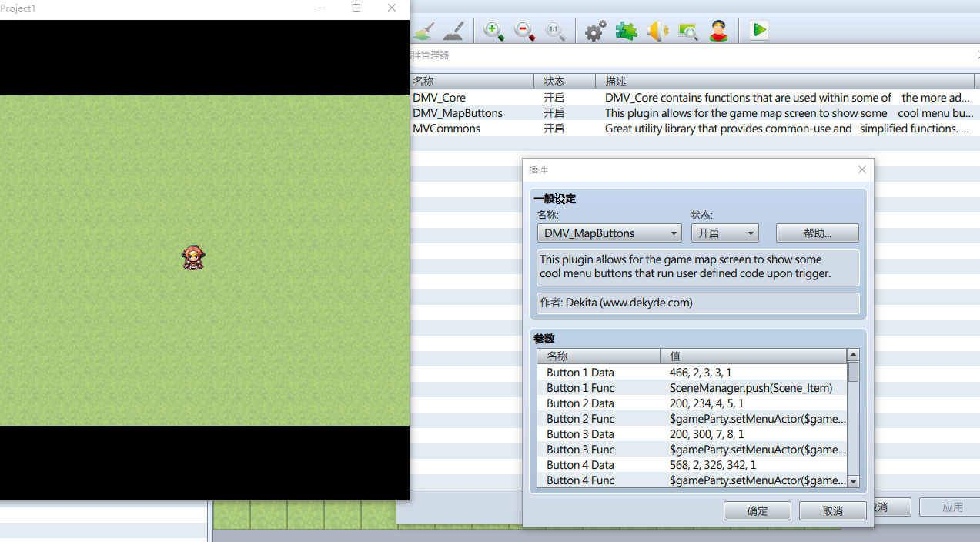Close the 插件 dialog
Image resolution: width=980 pixels, height=542 pixels.
[x=862, y=169]
